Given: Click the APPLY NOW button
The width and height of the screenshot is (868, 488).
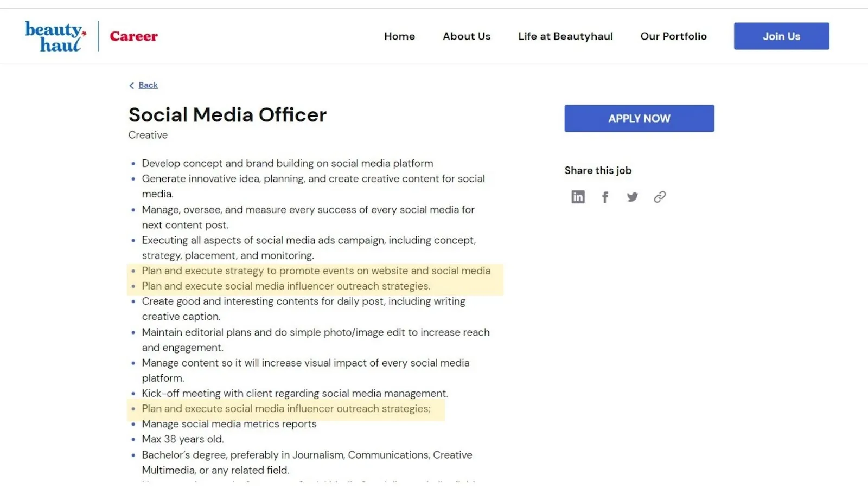Looking at the screenshot, I should [x=639, y=118].
